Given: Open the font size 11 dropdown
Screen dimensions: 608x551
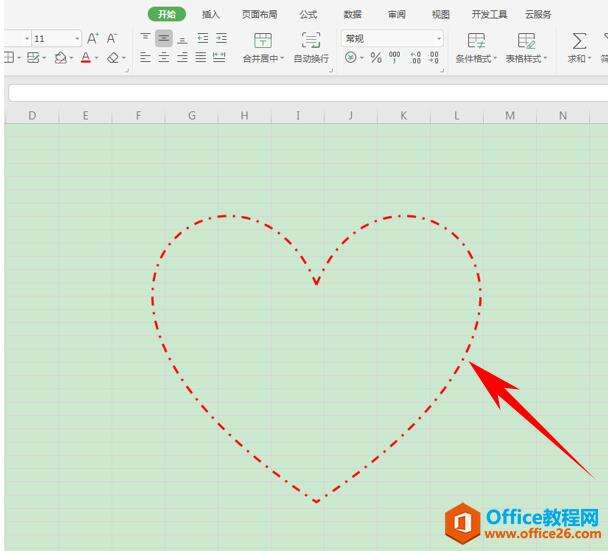Looking at the screenshot, I should (x=77, y=38).
